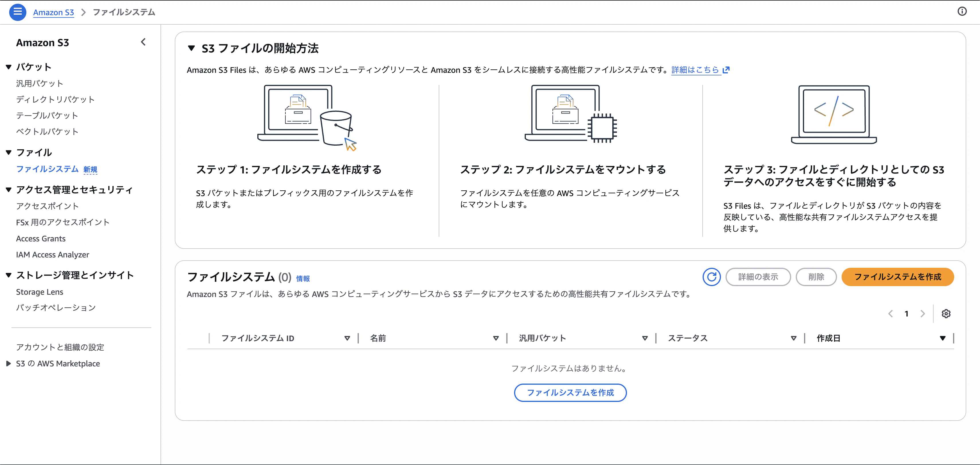Collapse the ストレージ管理とインサイト group
This screenshot has height=465, width=980.
pyautogui.click(x=9, y=275)
